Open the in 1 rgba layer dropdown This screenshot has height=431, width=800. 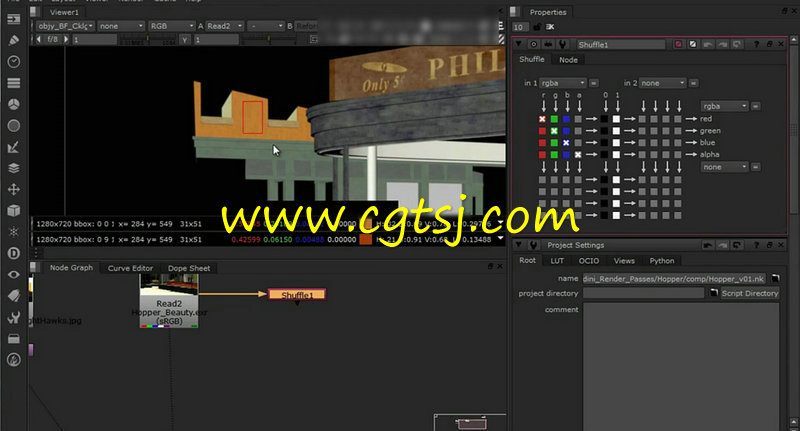562,83
